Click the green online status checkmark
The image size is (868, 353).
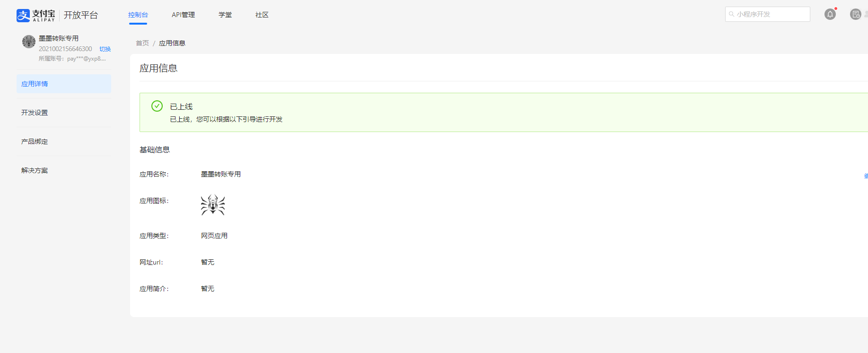click(x=157, y=106)
